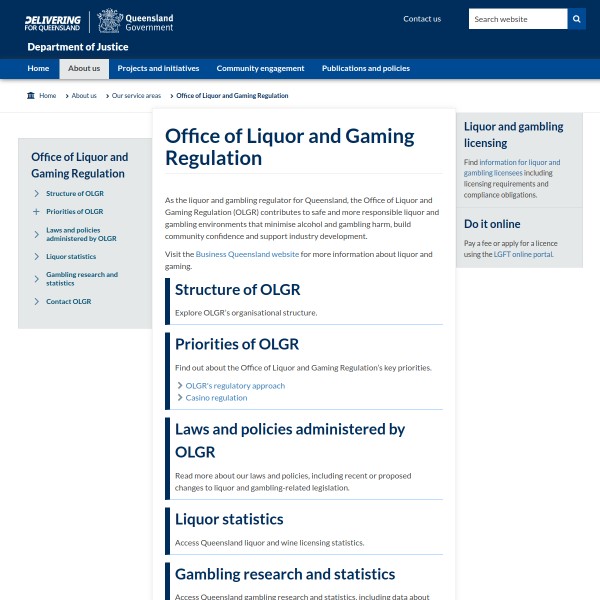
Task: Click the Contact us header link
Action: (x=422, y=19)
